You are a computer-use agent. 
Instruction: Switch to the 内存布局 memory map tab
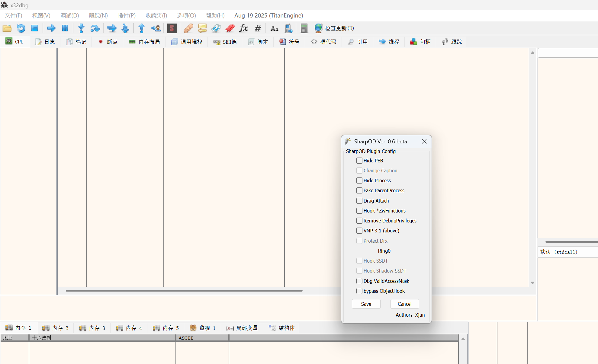tap(144, 42)
